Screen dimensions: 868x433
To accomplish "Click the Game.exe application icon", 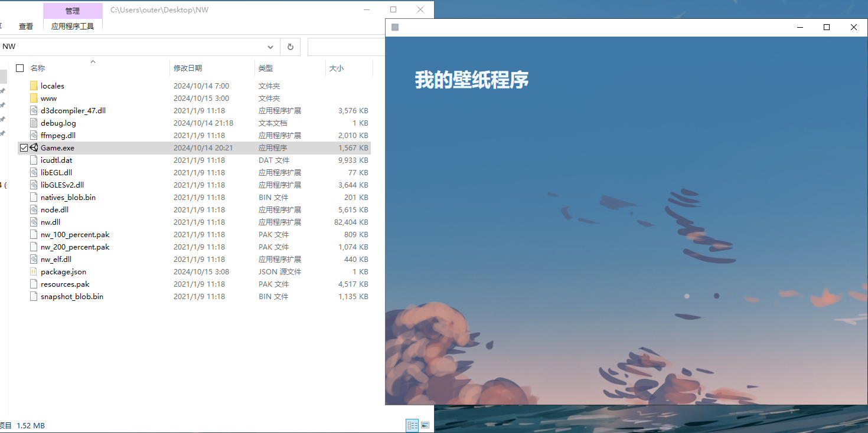I will pos(34,148).
